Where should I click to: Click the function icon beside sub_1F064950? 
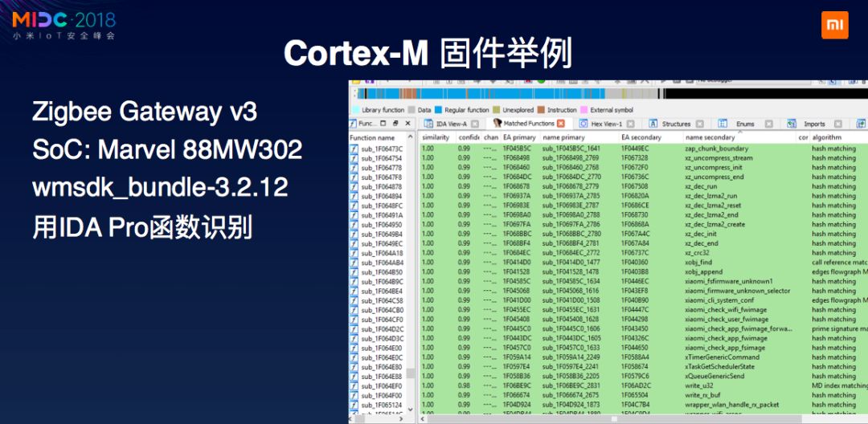point(354,224)
